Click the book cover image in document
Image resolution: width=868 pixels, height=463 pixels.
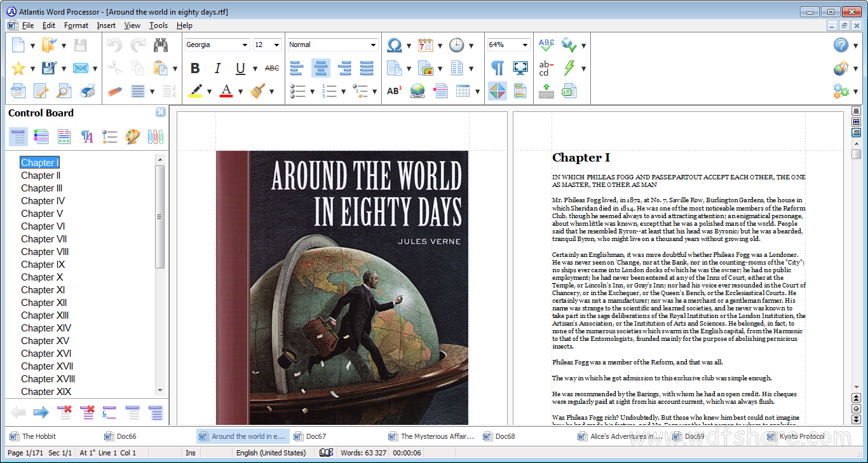342,287
